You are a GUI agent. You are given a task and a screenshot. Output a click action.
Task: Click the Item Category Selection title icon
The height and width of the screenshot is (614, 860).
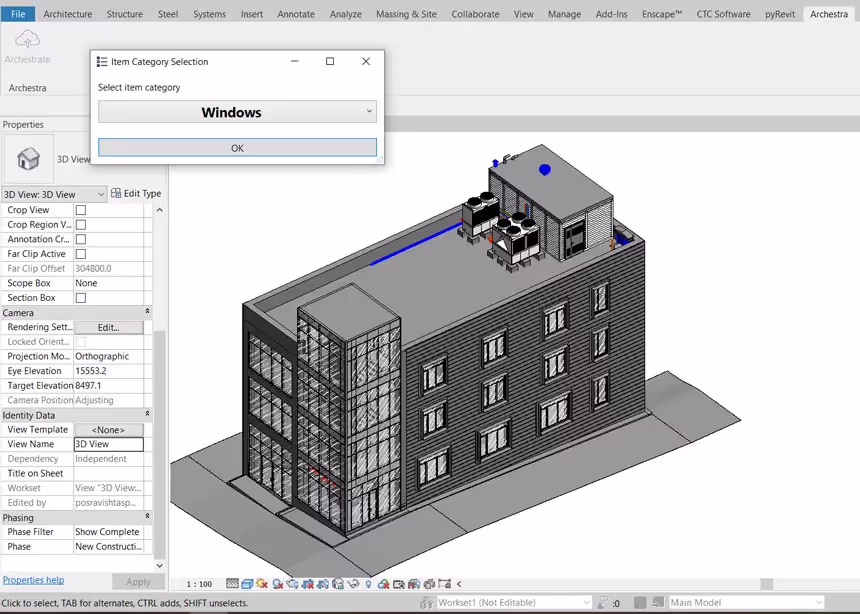[102, 61]
